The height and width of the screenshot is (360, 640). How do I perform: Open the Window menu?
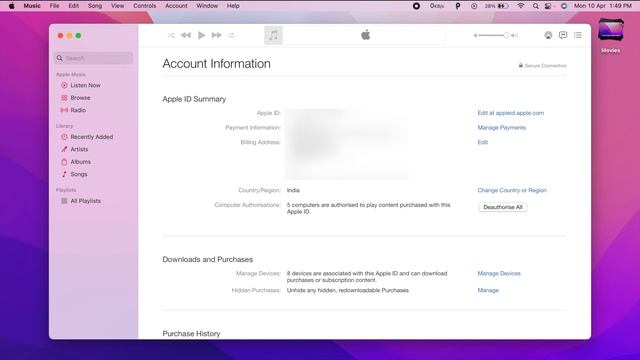click(x=207, y=6)
